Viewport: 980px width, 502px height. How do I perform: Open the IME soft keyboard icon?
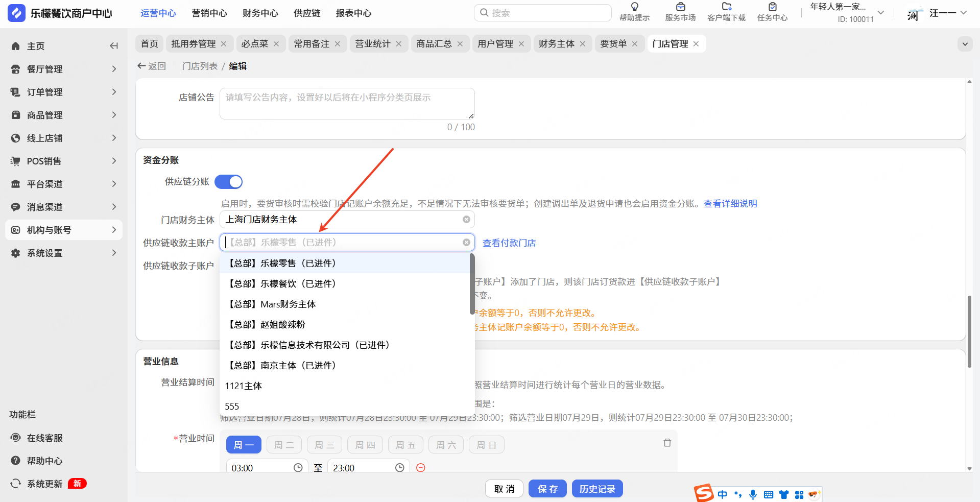tap(769, 494)
